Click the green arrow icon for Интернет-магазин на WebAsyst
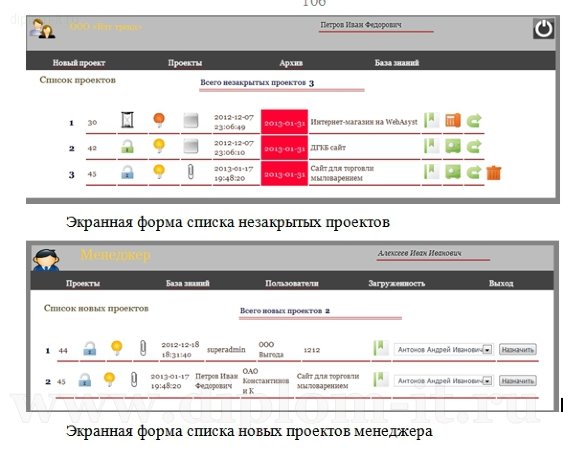The image size is (587, 460). 474,121
